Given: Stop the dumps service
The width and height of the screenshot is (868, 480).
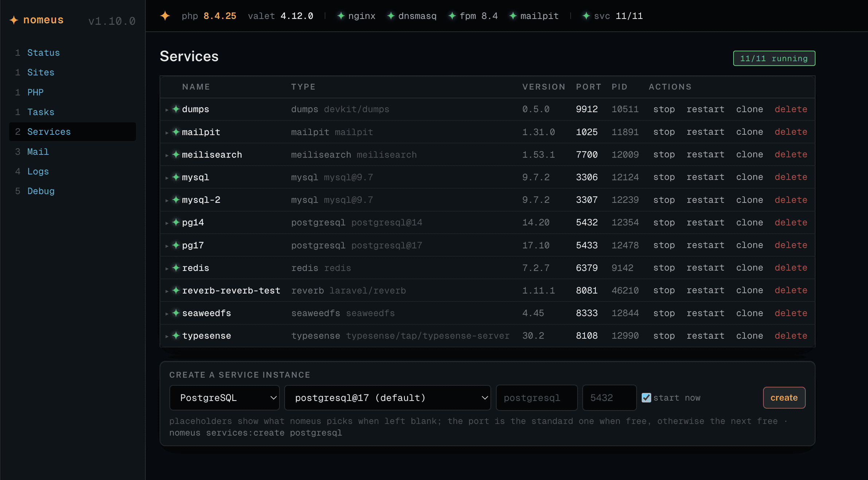Looking at the screenshot, I should point(664,109).
